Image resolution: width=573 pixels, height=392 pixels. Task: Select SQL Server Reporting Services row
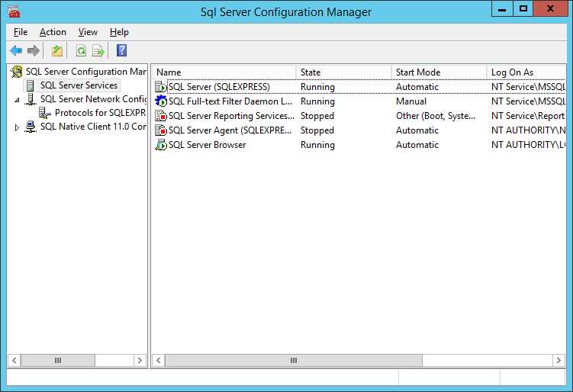pos(359,116)
